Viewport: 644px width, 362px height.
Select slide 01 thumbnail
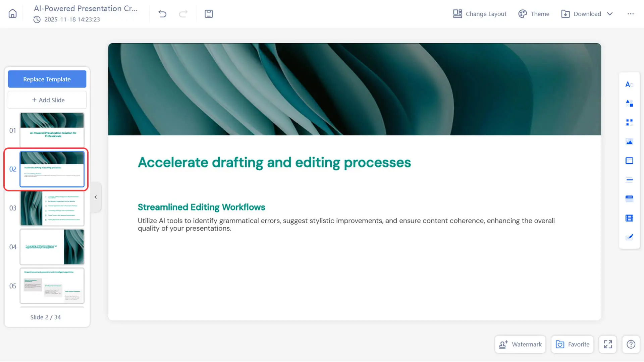[52, 130]
